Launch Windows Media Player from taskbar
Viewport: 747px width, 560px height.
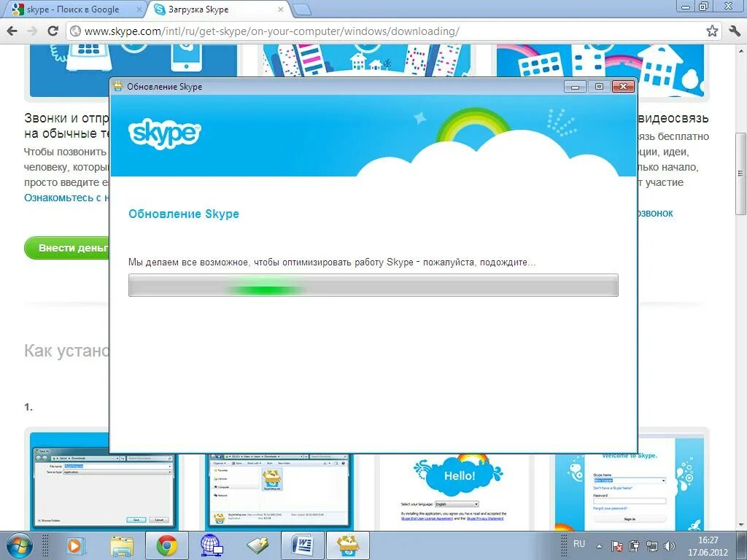pyautogui.click(x=75, y=545)
